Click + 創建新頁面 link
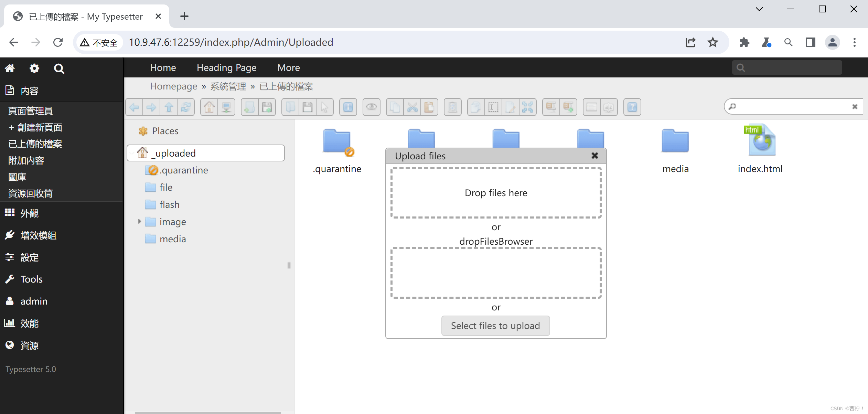The height and width of the screenshot is (414, 868). pos(35,127)
